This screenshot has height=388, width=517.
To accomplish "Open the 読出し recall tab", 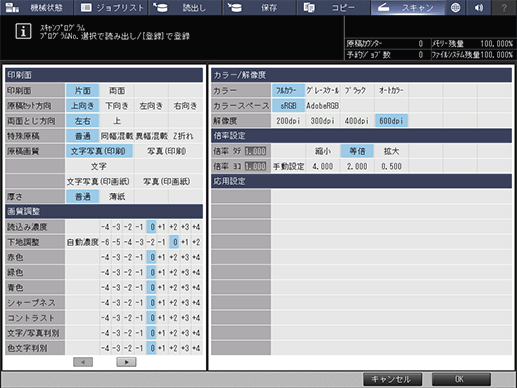I will tap(185, 7).
